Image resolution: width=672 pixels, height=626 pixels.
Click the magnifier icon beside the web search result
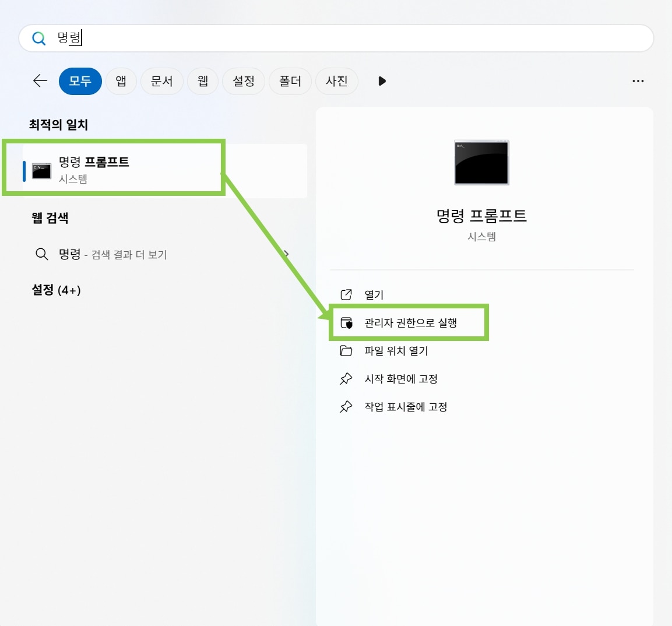pyautogui.click(x=41, y=254)
